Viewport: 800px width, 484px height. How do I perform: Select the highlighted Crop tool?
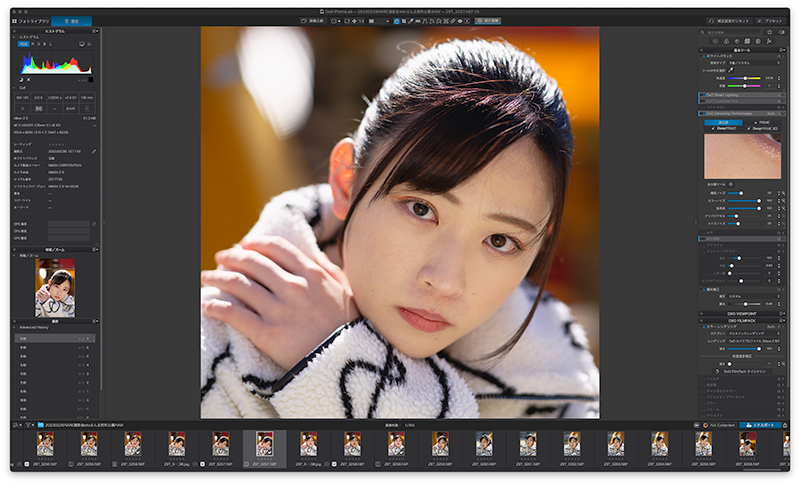(396, 21)
